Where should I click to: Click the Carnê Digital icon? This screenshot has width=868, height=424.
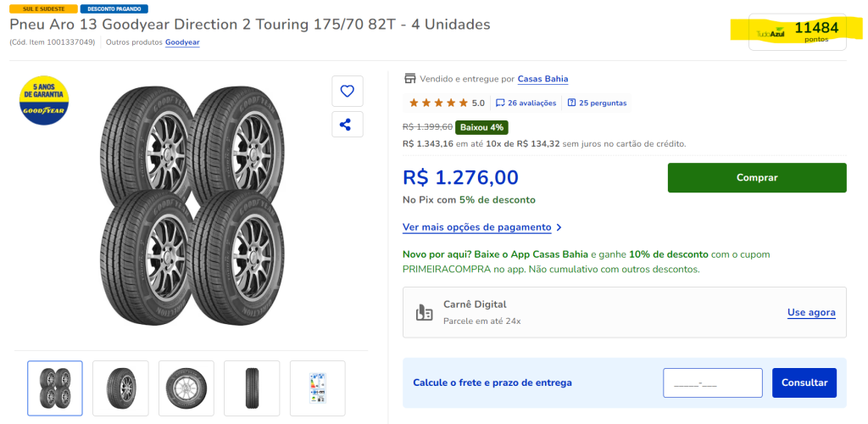425,312
